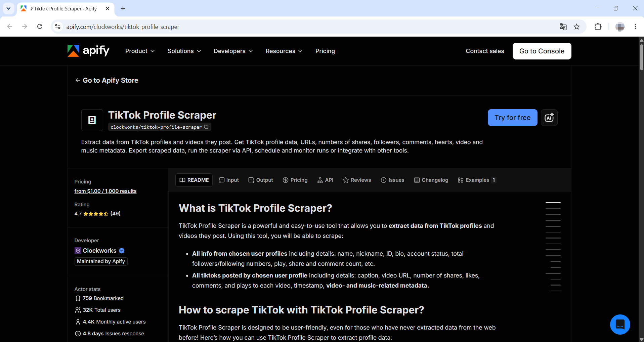Click the Go to Console button
The width and height of the screenshot is (644, 342).
coord(542,51)
